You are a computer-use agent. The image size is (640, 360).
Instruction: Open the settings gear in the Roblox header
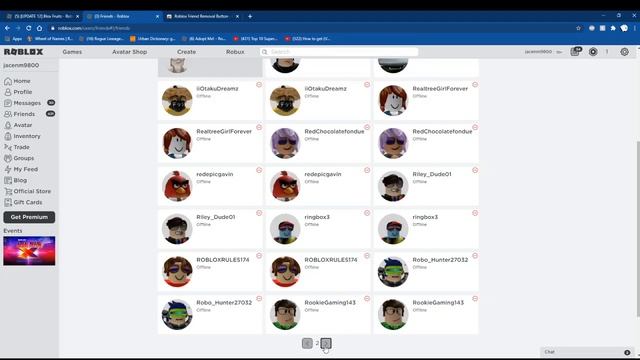pos(624,52)
